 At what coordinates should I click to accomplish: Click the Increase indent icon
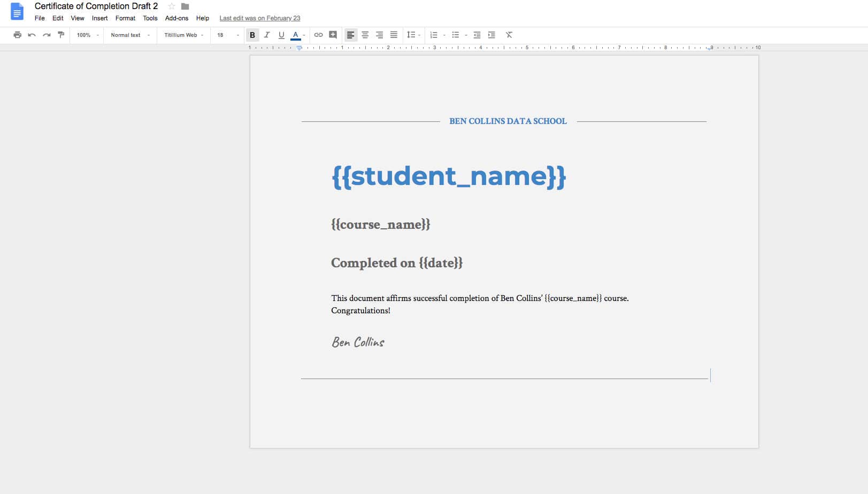(491, 35)
